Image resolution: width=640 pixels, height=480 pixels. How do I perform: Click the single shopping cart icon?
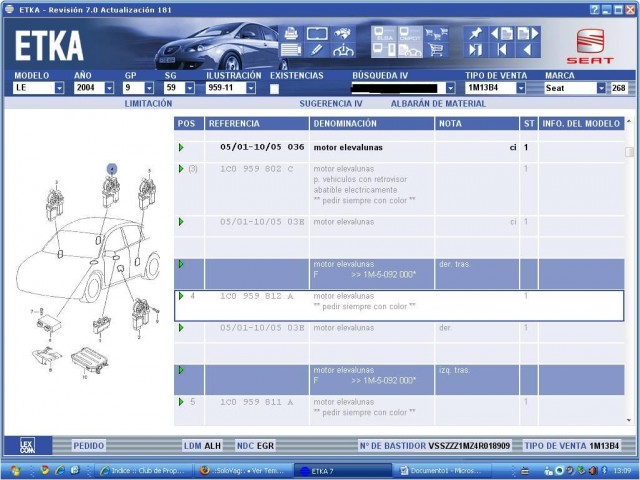(436, 50)
